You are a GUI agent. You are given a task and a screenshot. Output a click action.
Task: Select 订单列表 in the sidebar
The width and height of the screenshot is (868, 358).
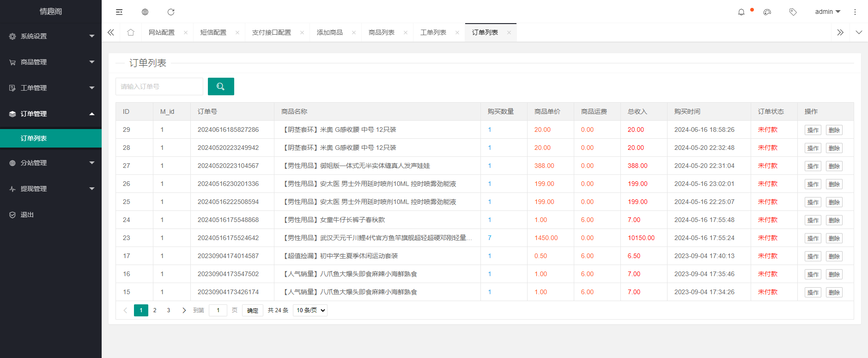point(51,138)
